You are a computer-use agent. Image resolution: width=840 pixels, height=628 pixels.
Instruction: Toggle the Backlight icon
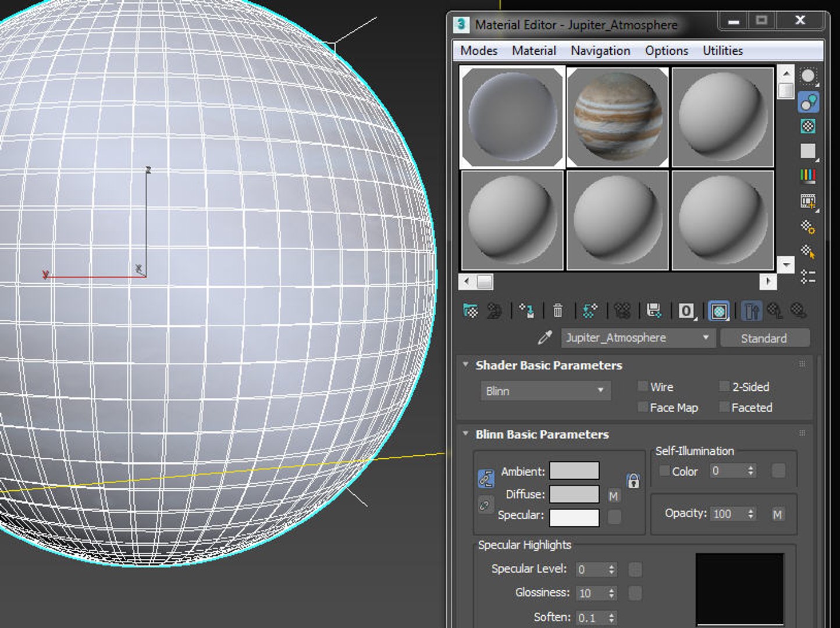click(x=809, y=102)
